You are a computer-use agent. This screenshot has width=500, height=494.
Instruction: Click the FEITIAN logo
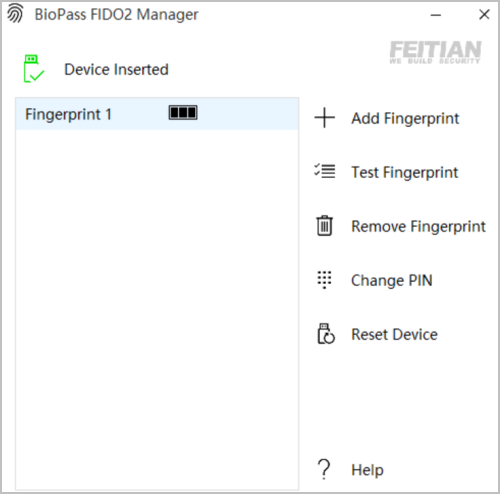pos(435,52)
